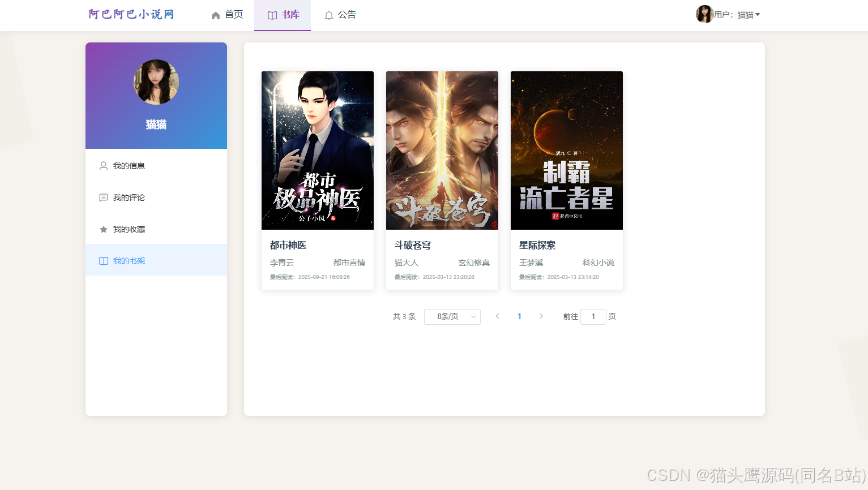The height and width of the screenshot is (490, 868).
Task: Click the book icon beside 我的书架
Action: pyautogui.click(x=104, y=261)
